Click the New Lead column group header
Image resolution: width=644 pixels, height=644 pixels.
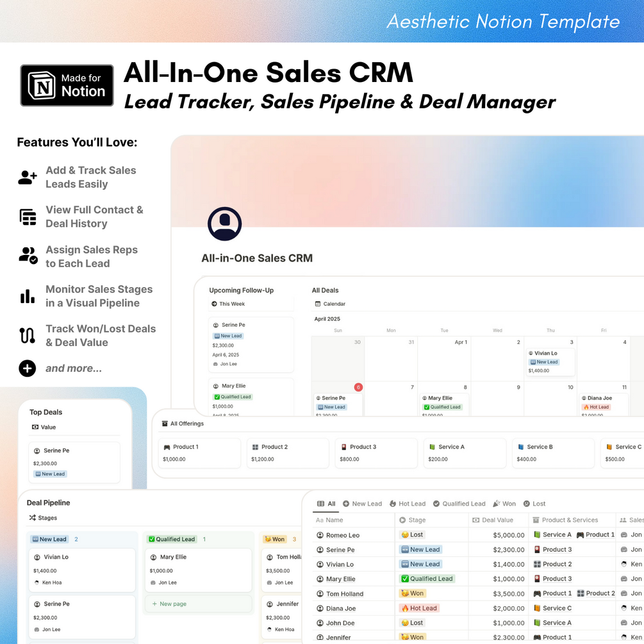(x=50, y=540)
